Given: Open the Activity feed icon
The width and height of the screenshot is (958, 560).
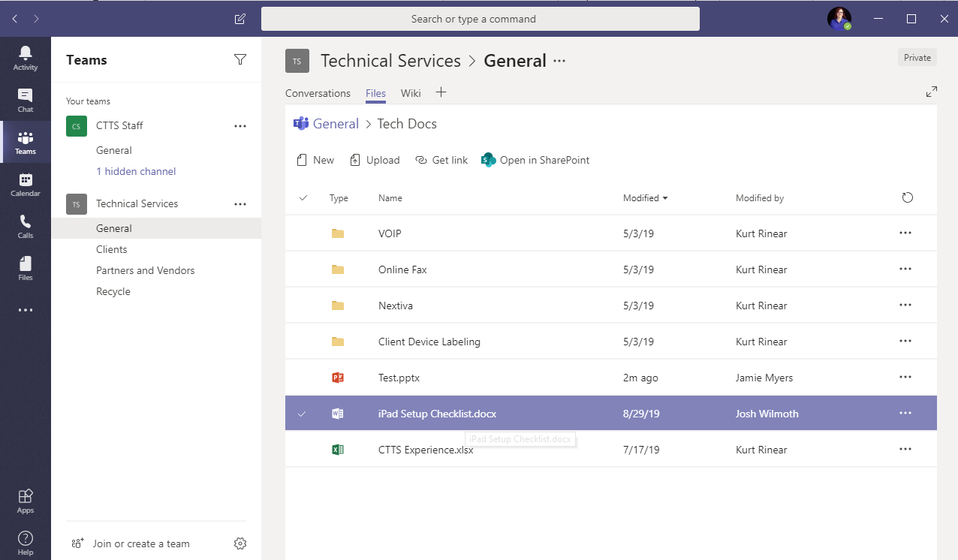Looking at the screenshot, I should (25, 53).
